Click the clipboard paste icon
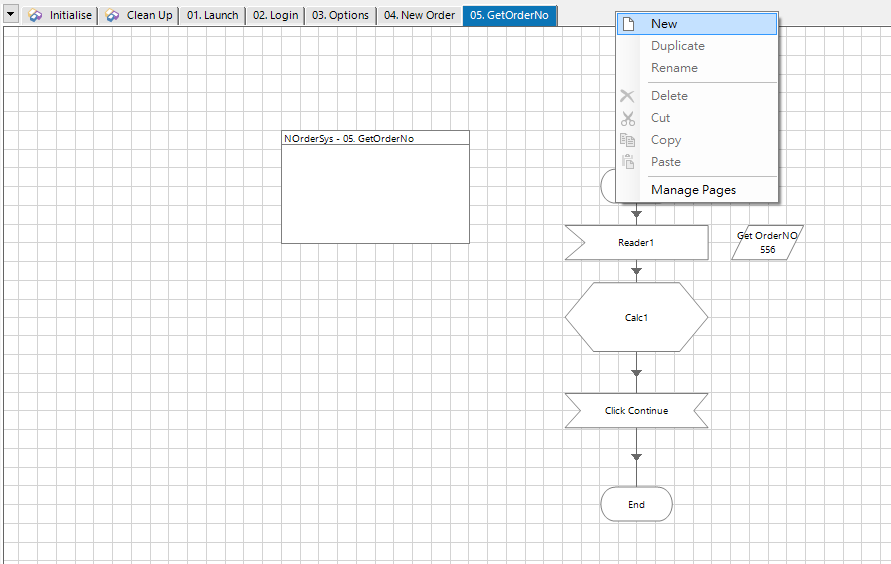Viewport: 891px width, 564px height. click(628, 162)
